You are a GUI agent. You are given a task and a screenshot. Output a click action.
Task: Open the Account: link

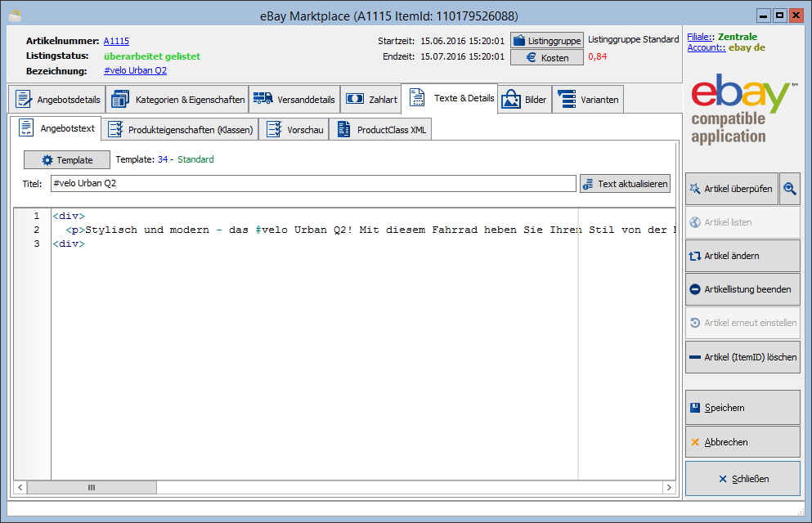click(x=707, y=47)
